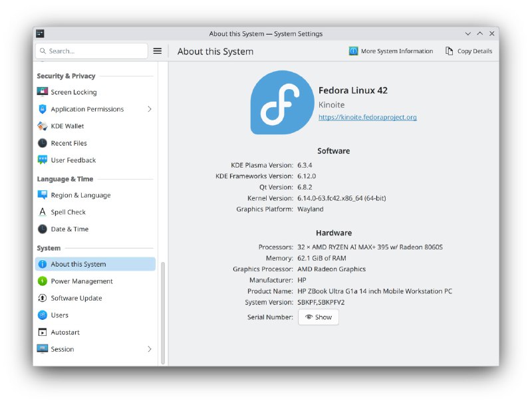Expand the Session submenu arrow

150,349
